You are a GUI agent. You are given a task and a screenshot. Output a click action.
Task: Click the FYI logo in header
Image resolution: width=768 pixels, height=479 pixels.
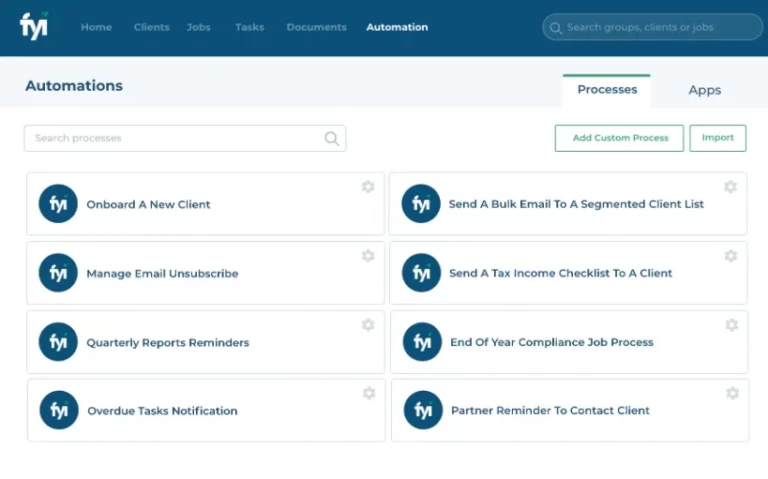coord(33,25)
